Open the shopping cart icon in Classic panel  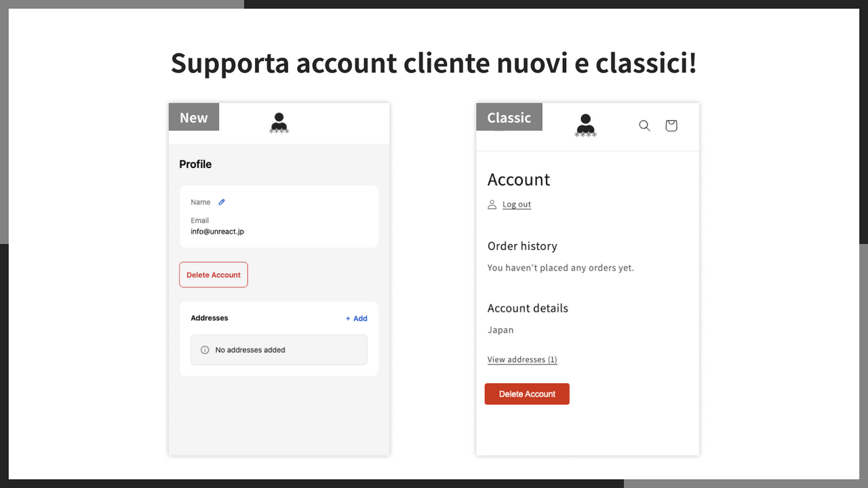671,125
